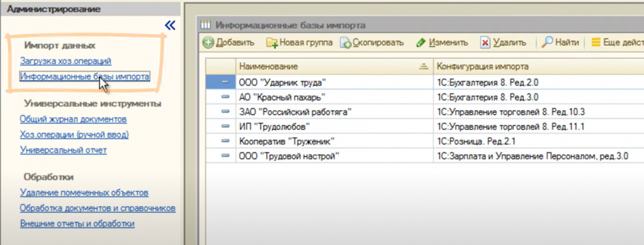The width and height of the screenshot is (644, 245).
Task: Click row marker icon for ЗАО "Российский работяга"
Action: coord(225,112)
